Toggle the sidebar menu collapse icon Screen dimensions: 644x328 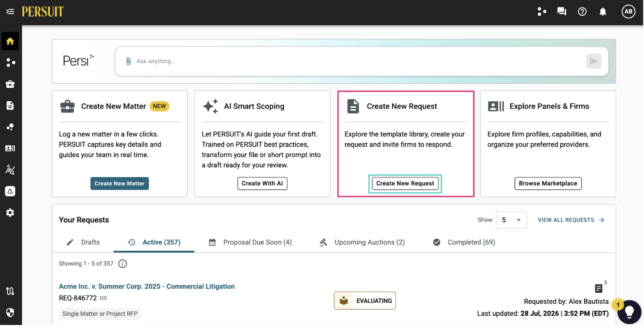click(10, 12)
